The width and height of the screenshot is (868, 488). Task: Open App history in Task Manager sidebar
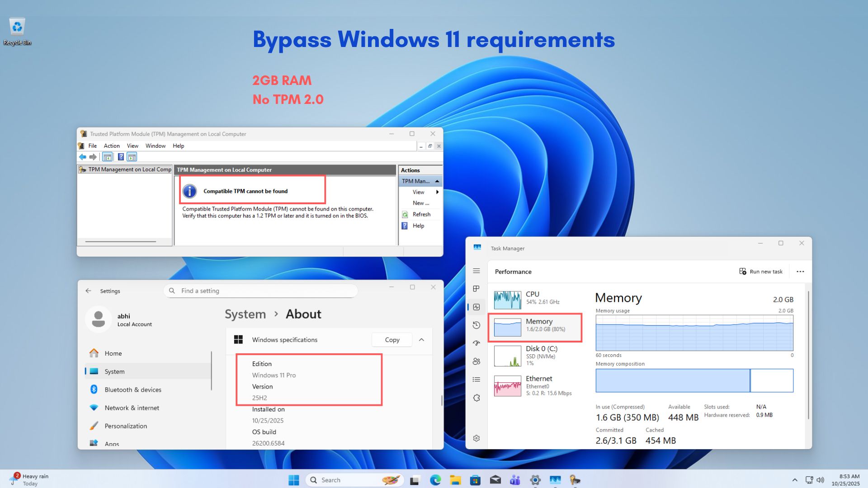476,325
